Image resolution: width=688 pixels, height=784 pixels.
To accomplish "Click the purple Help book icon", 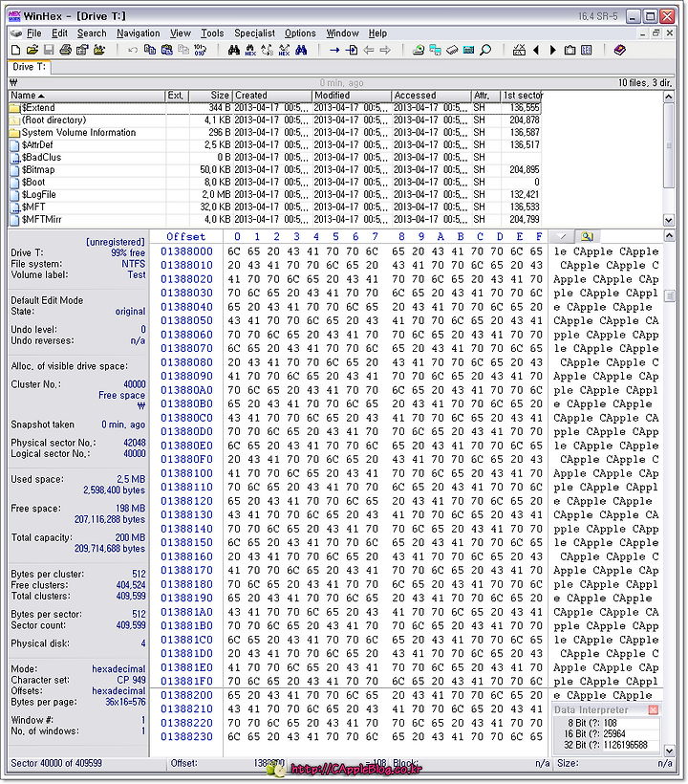I will point(620,50).
